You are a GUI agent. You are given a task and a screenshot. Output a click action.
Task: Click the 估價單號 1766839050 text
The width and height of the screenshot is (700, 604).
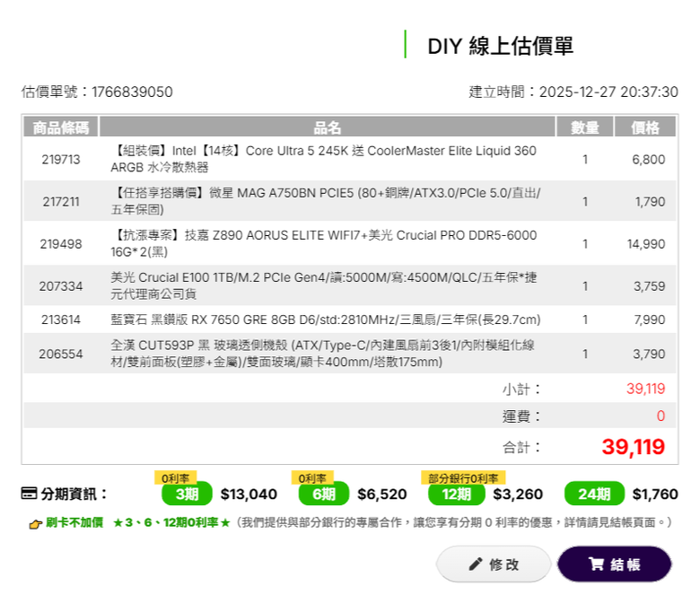[97, 92]
